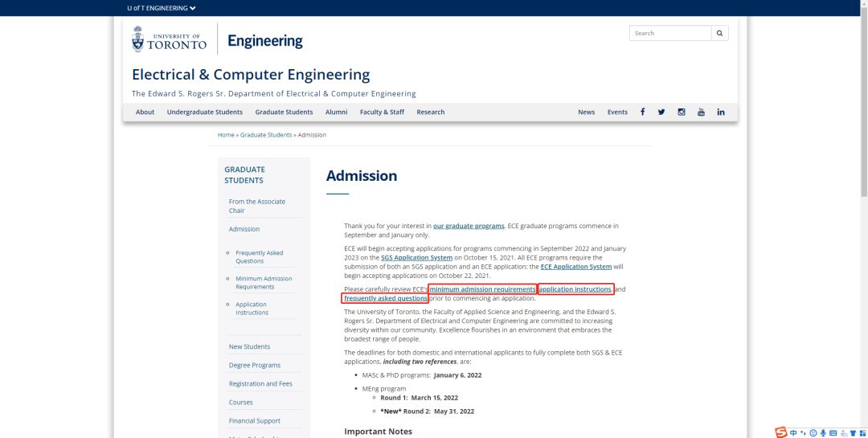Viewport: 868px width, 438px height.
Task: Click the Admission page heading
Action: click(362, 176)
